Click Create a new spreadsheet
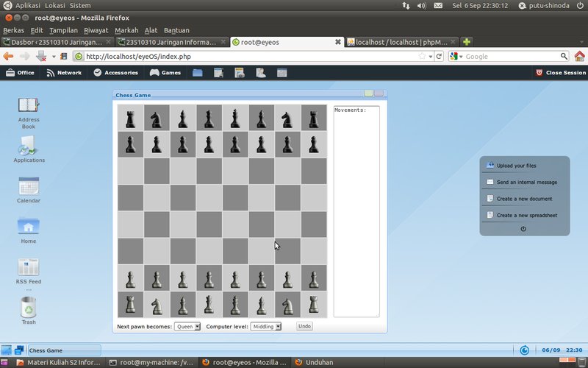 [x=527, y=215]
